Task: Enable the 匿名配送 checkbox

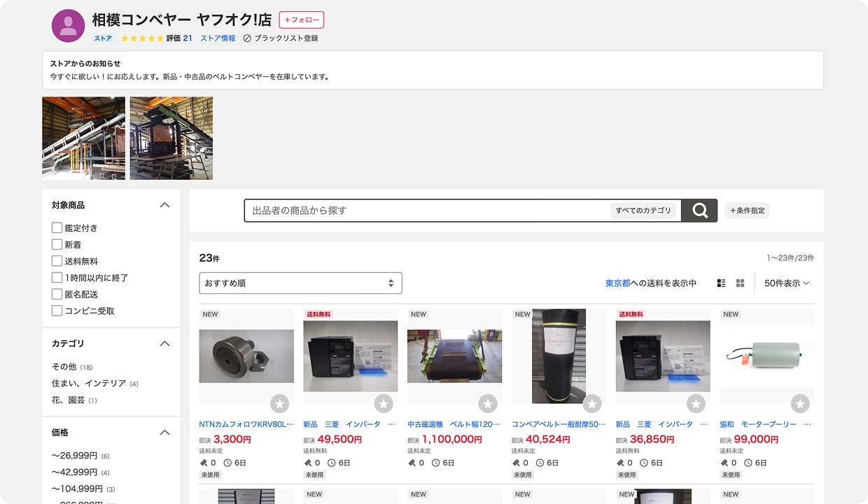Action: pyautogui.click(x=57, y=294)
